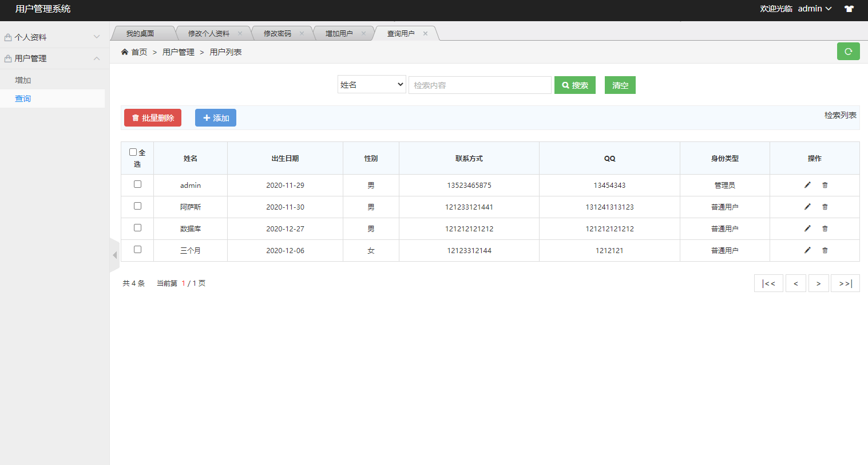Image resolution: width=868 pixels, height=465 pixels.
Task: Click the blue 添加 button
Action: click(216, 118)
